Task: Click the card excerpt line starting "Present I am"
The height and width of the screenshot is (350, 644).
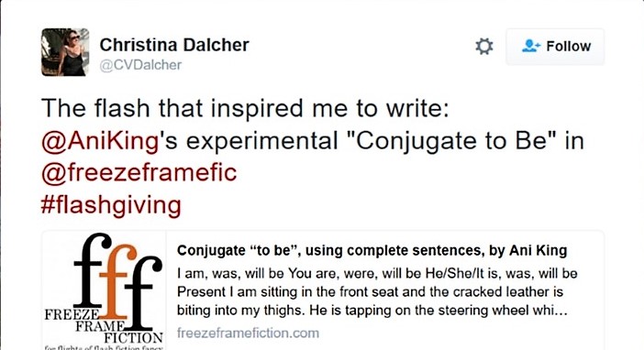Action: [370, 291]
